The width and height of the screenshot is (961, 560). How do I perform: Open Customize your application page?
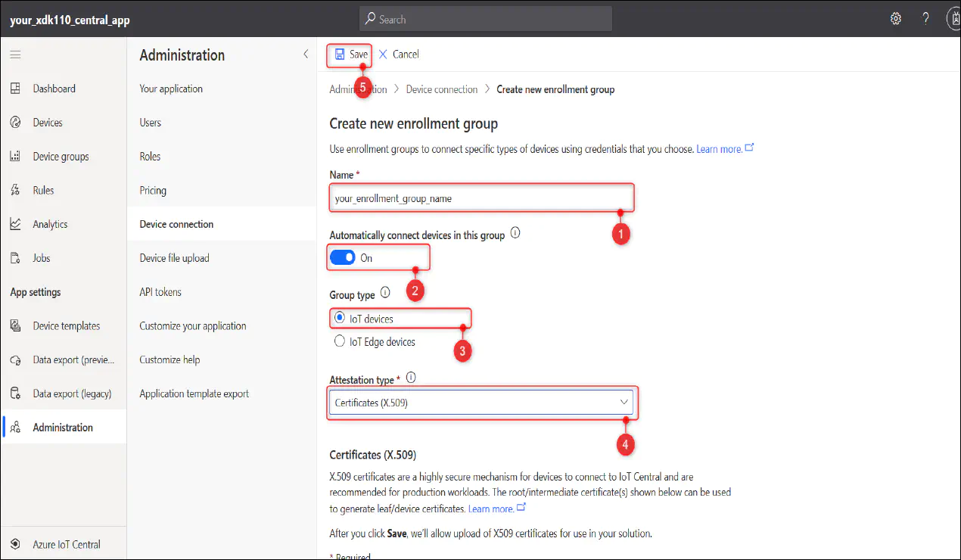tap(193, 326)
